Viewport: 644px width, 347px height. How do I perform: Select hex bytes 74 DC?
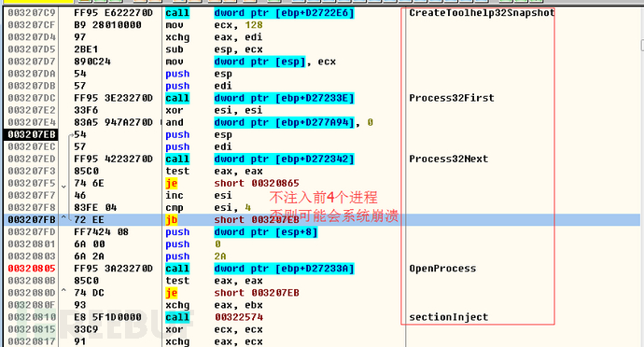89,293
